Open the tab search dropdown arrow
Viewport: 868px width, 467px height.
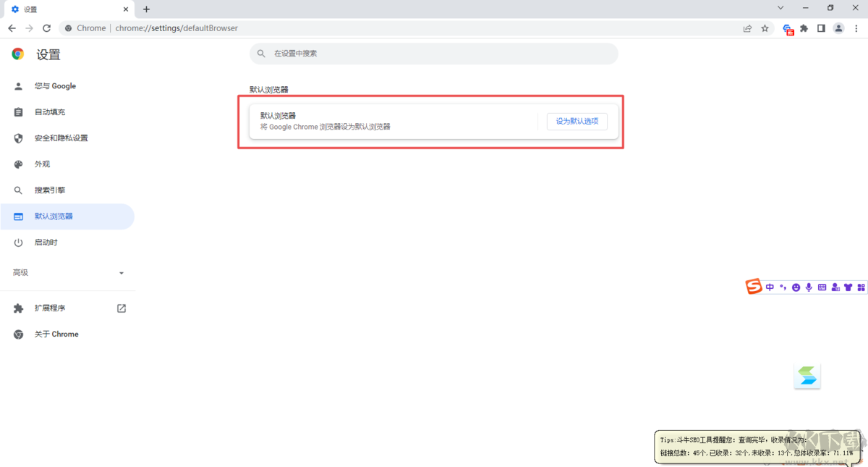coord(780,8)
